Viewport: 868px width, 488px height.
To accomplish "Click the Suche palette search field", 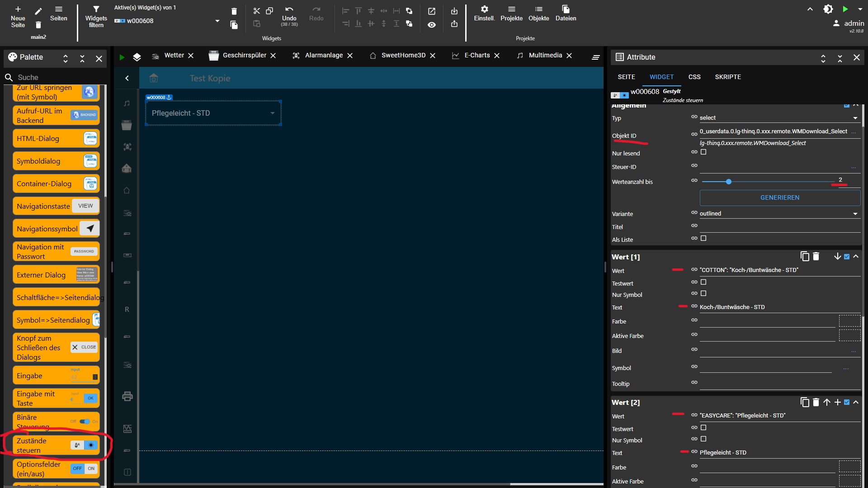I will pos(56,77).
